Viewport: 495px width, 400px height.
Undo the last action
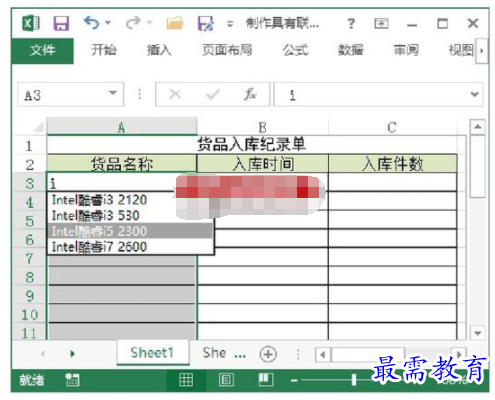(x=91, y=23)
